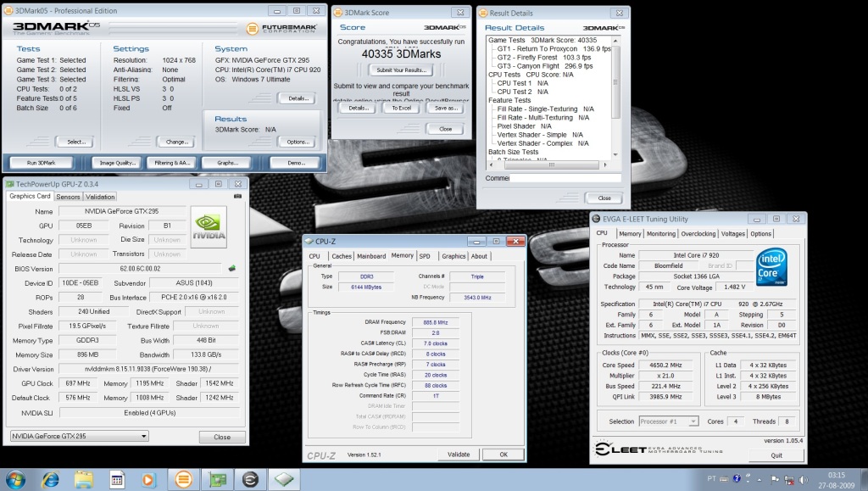Click the Result Details horizontal scrollbar thumb
This screenshot has height=491, width=868.
[551, 165]
